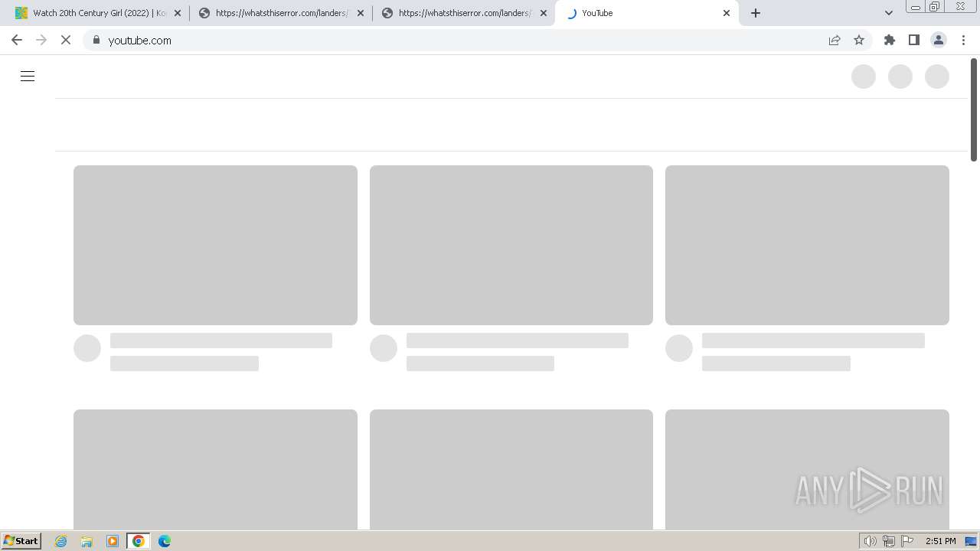The height and width of the screenshot is (551, 980).
Task: Close the YouTube tab
Action: point(727,13)
